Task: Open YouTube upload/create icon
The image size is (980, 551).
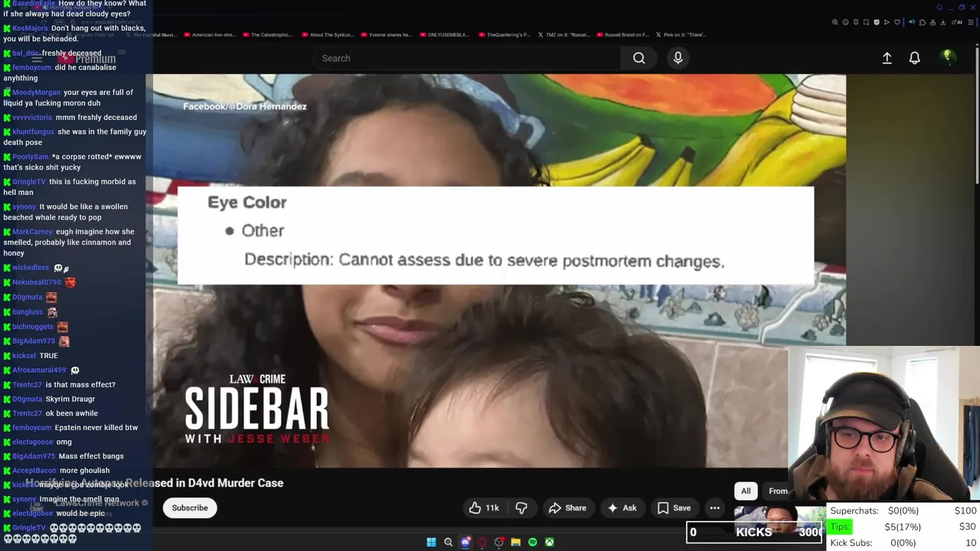Action: point(887,58)
